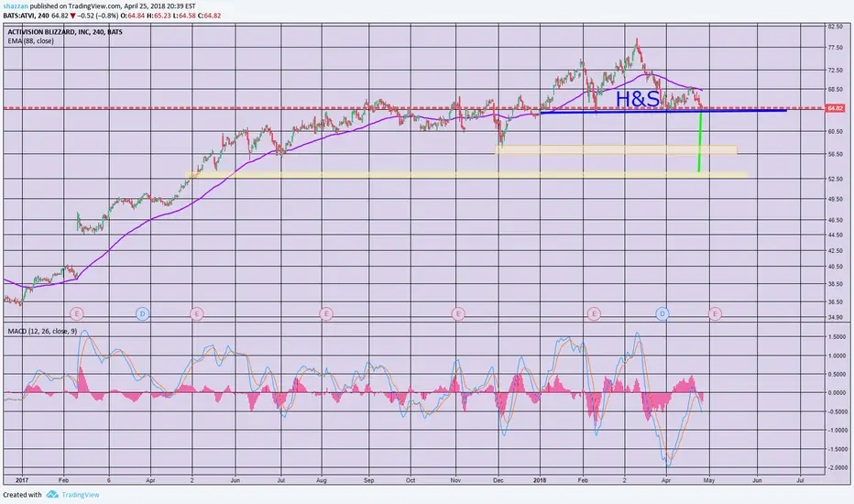Select the EMA (88, close) indicator label
Screen dimensions: 854x504
(30, 41)
